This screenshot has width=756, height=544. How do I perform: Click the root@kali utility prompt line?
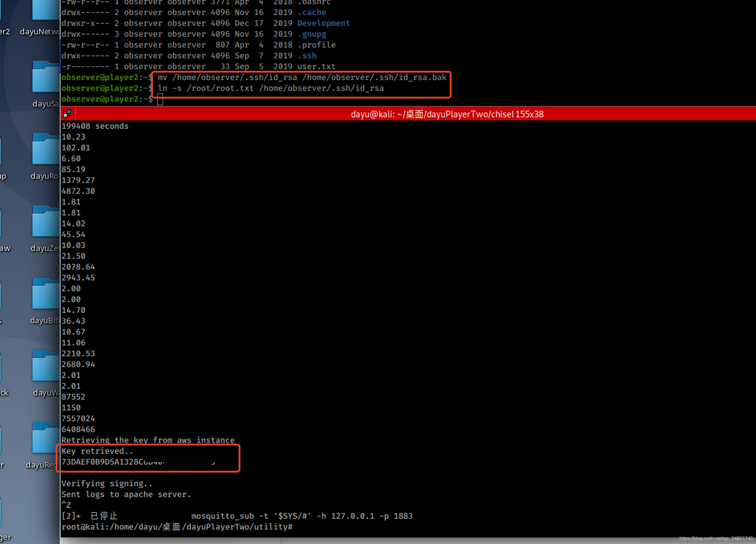[177, 527]
